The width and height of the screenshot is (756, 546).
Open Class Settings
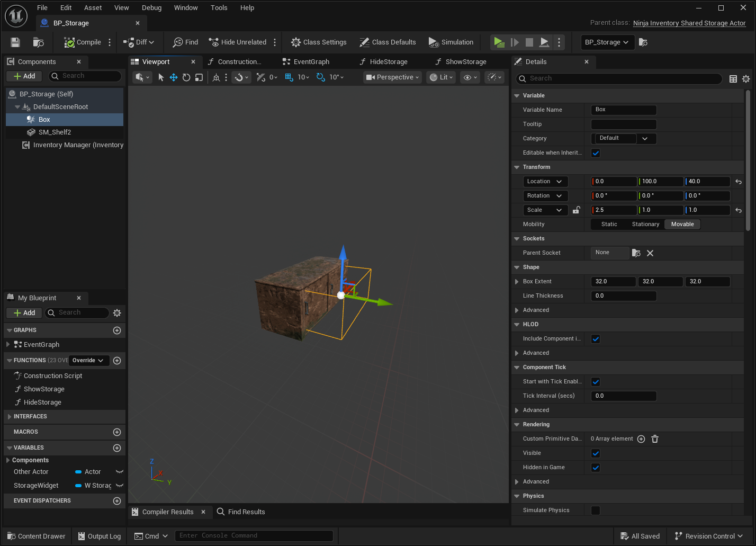pos(319,42)
